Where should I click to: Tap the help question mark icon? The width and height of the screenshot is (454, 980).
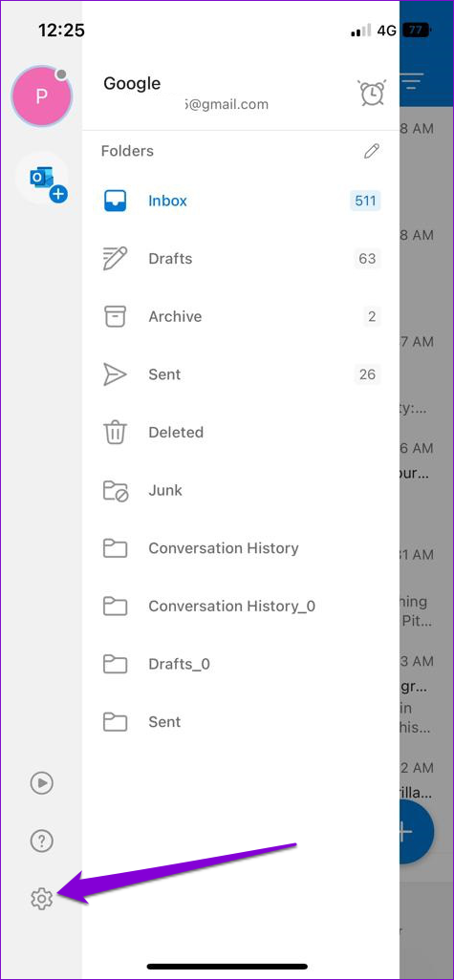pos(41,841)
